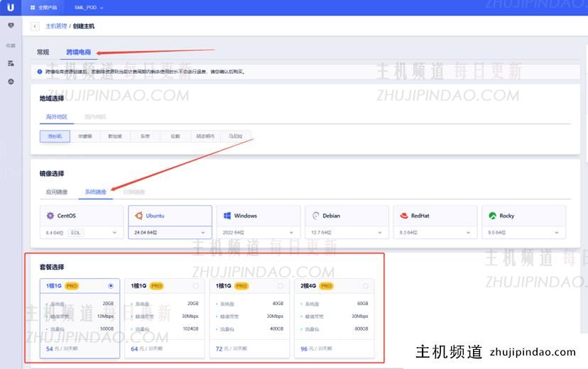Switch to the 应用镜像 tab
Screen dimensions: 588x369
[57, 192]
